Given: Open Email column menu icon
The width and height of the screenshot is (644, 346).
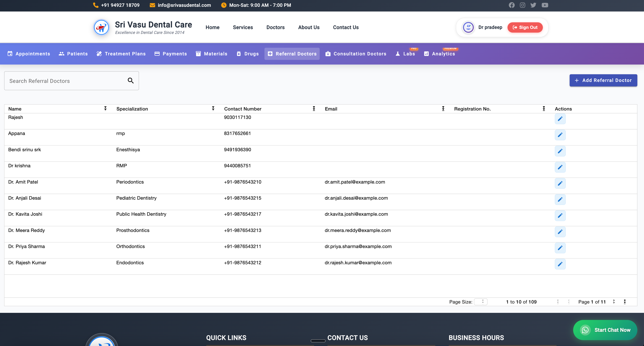Looking at the screenshot, I should click(443, 109).
